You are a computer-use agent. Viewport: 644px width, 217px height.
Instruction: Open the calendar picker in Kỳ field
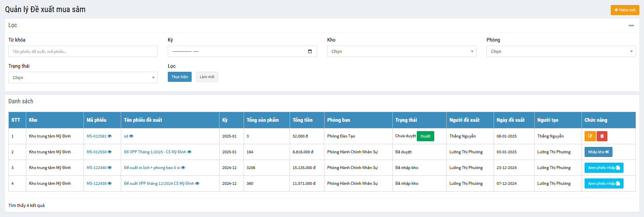(310, 51)
